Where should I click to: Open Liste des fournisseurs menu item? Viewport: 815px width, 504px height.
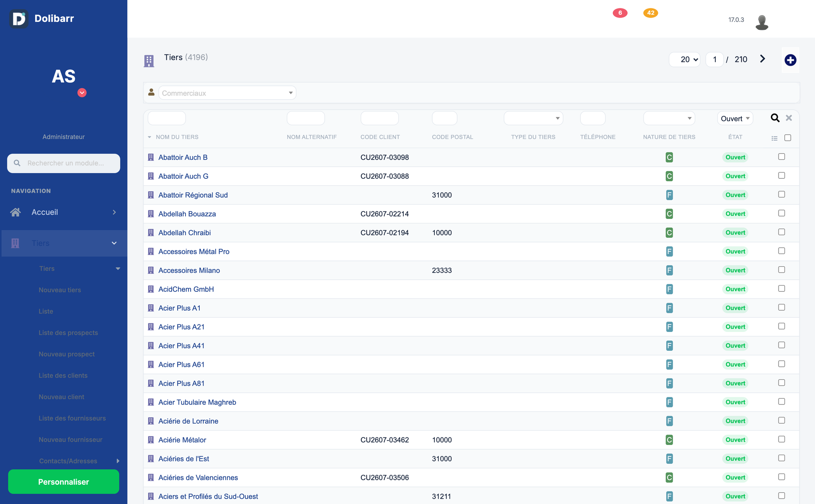(72, 418)
